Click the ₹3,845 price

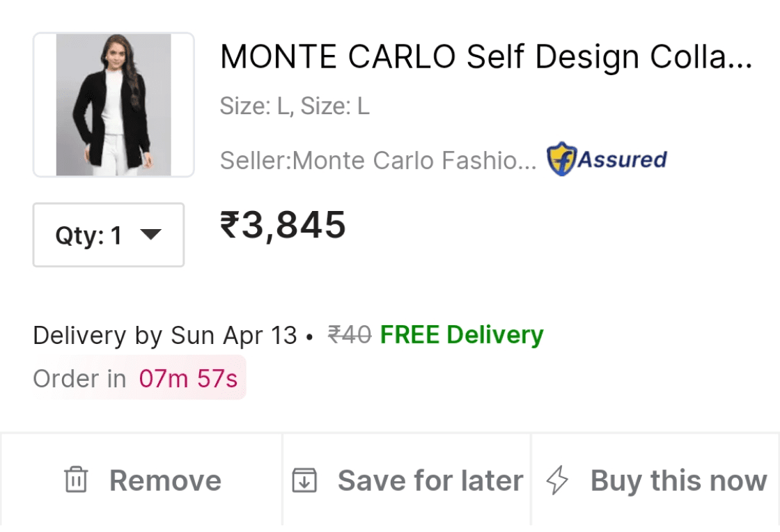click(x=283, y=225)
